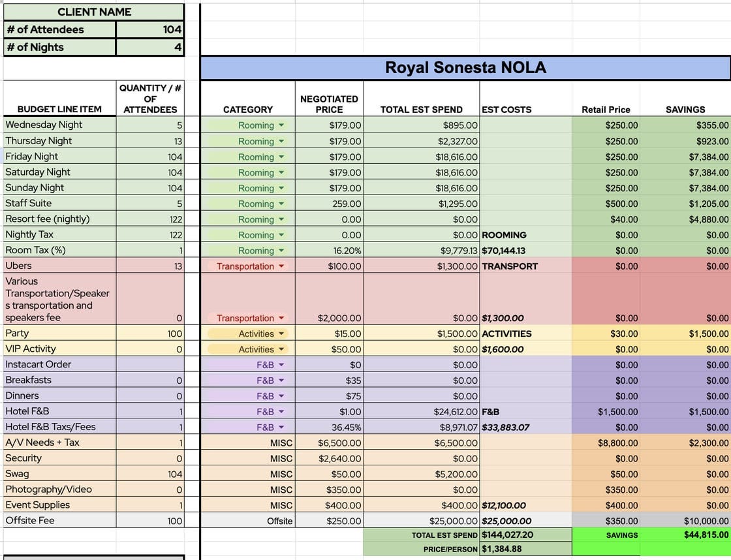
Task: Select the total est spend value $144,027.20
Action: pos(526,535)
